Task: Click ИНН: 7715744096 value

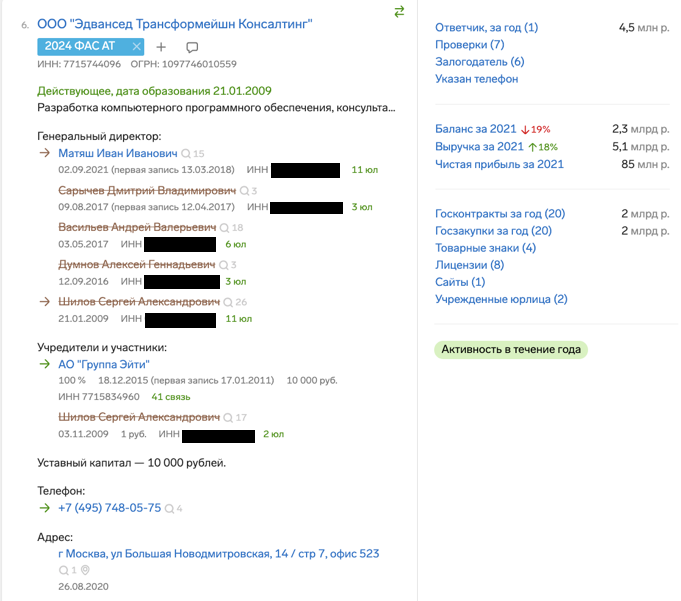Action: [x=79, y=64]
